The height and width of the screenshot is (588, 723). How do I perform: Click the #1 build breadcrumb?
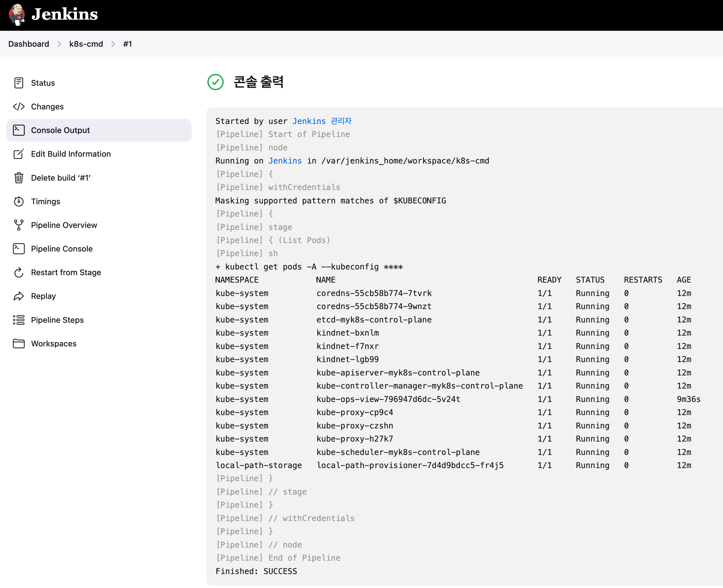point(127,44)
